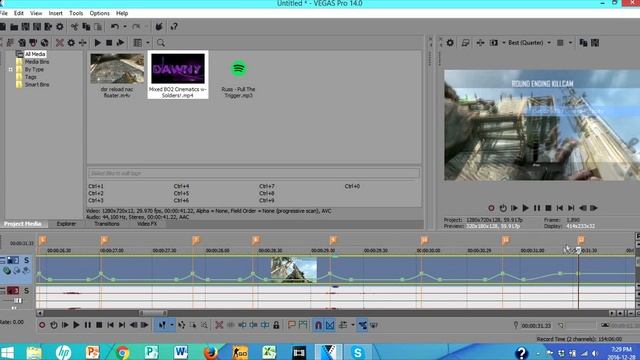The image size is (640, 360).
Task: Open the Project Properties gear in main toolbar
Action: tap(60, 27)
